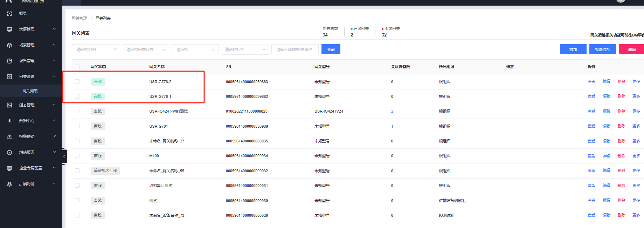
Task: Open the 请选择组织 organization dropdown
Action: [95, 49]
